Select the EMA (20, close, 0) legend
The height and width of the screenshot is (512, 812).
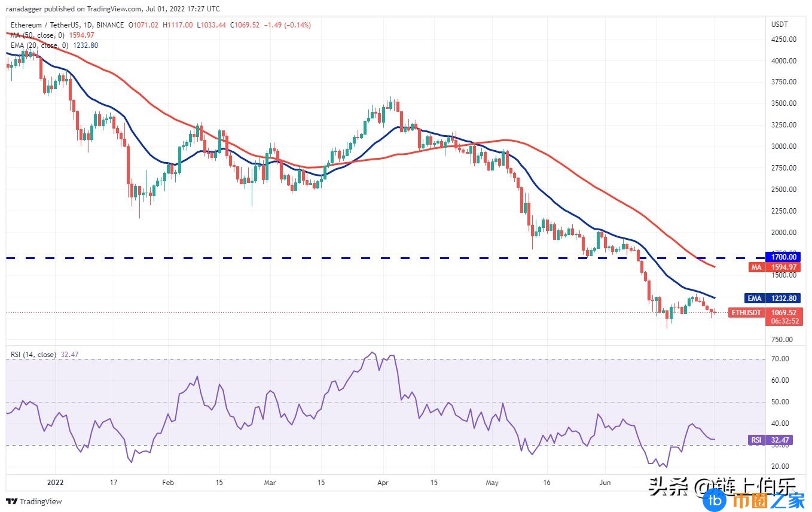point(37,45)
